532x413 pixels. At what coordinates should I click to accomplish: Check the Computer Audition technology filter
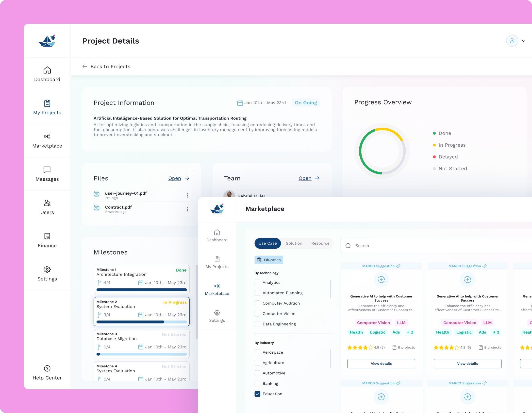[x=257, y=303]
